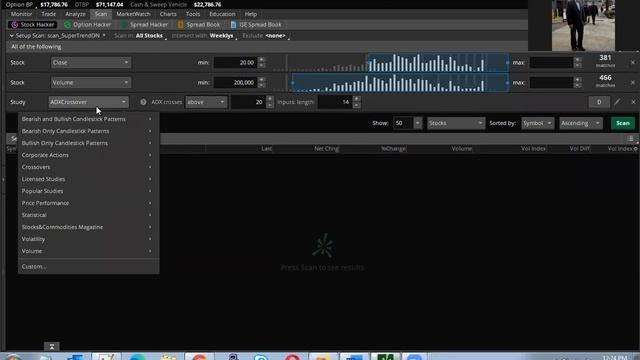Viewport: 640px width, 360px height.
Task: Open the ADXCrossover study dropdown
Action: [89, 102]
